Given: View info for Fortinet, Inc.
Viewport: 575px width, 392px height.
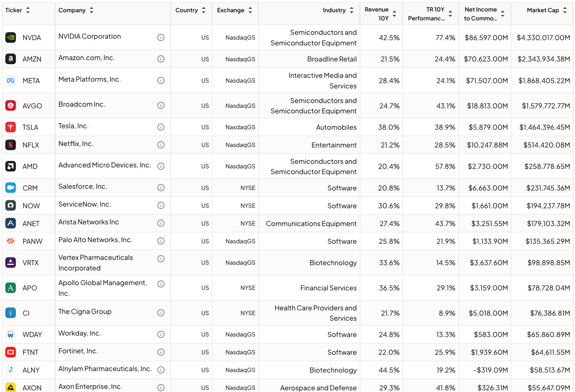Looking at the screenshot, I should (161, 352).
